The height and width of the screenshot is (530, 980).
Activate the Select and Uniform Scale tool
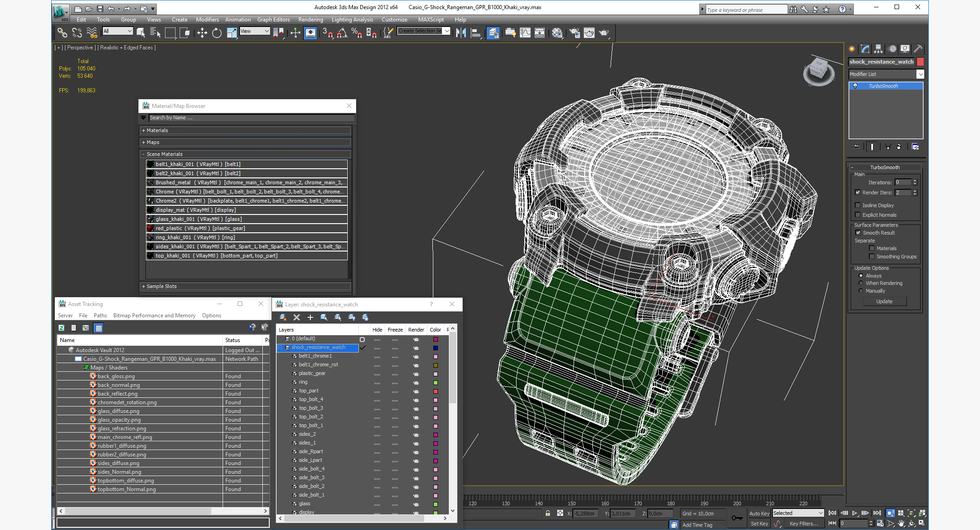[x=232, y=32]
